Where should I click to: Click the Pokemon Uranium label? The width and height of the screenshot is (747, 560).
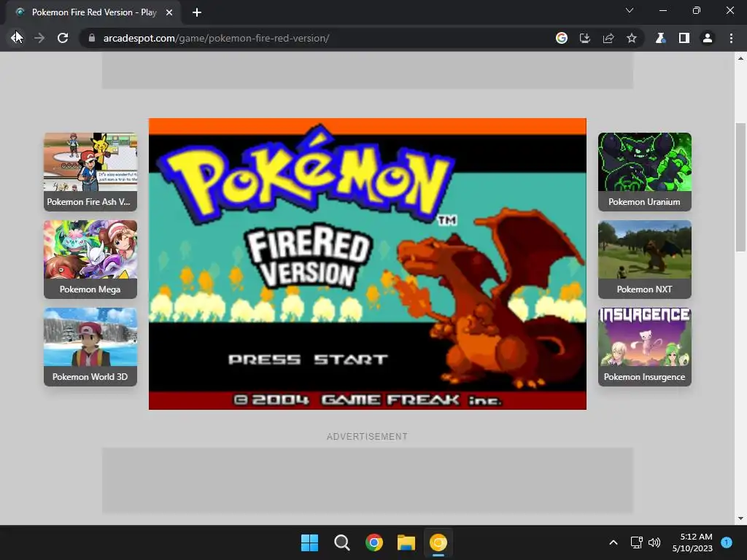(644, 202)
